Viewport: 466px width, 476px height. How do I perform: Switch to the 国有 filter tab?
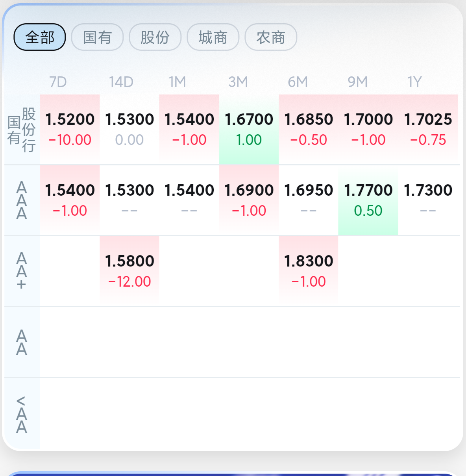click(97, 37)
